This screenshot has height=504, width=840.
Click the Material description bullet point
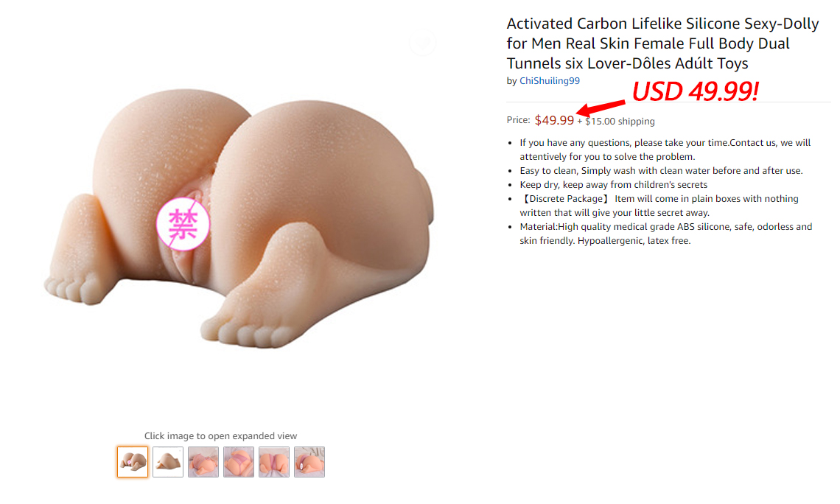[x=666, y=234]
